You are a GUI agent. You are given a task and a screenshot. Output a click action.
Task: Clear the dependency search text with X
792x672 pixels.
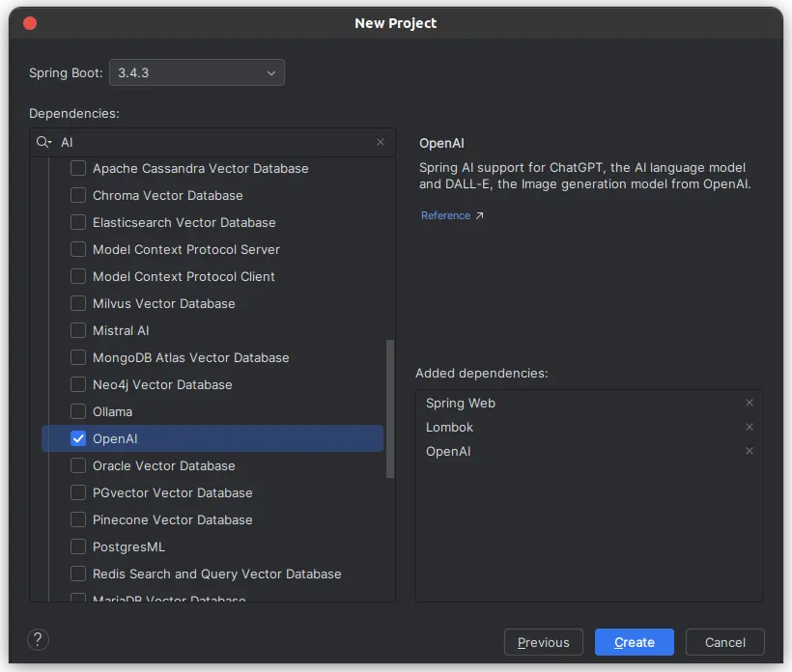pyautogui.click(x=381, y=142)
